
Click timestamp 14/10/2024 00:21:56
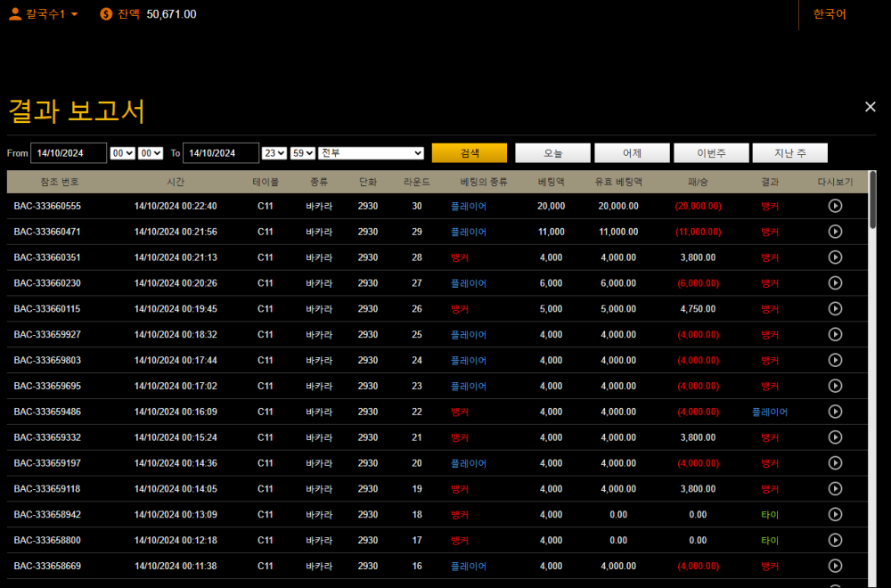[x=176, y=232]
